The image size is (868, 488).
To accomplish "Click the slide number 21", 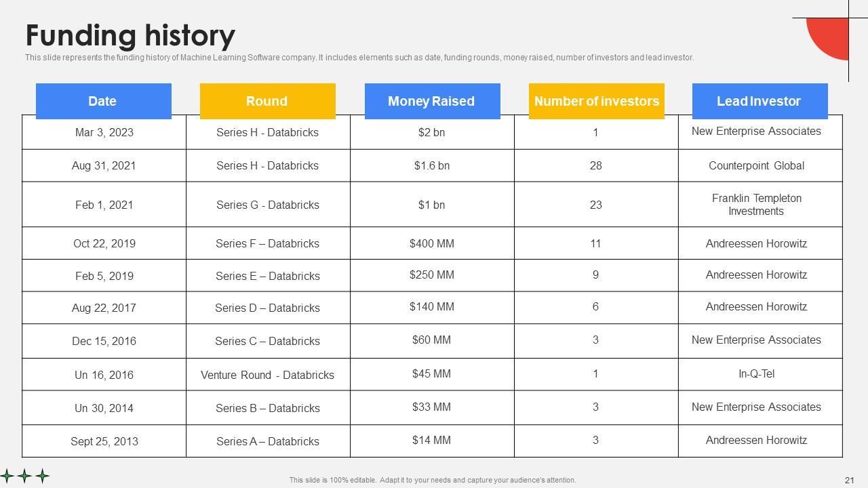I will click(x=849, y=480).
